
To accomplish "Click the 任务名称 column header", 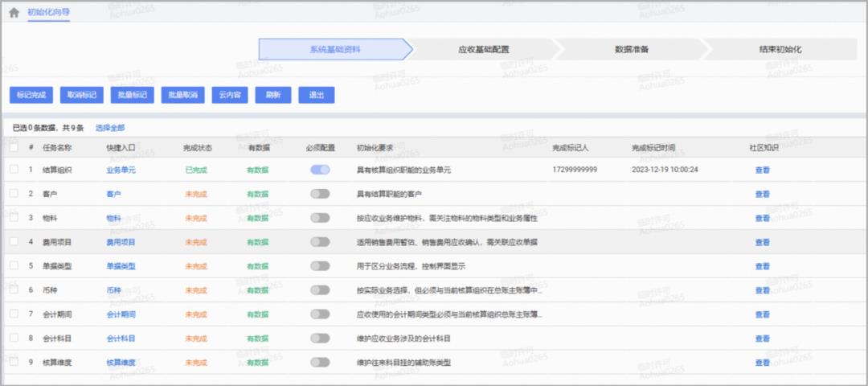I will coord(57,148).
